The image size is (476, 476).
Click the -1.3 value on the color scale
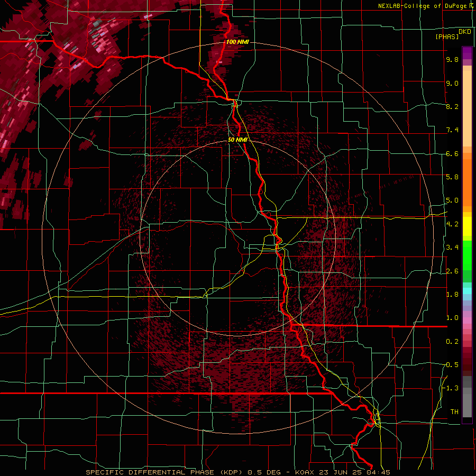(x=450, y=388)
